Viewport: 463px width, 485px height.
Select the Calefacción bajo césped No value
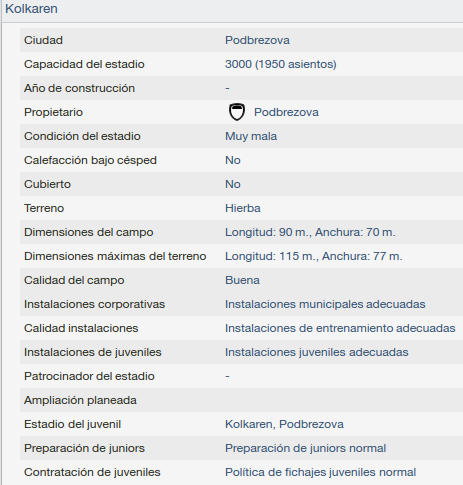point(233,160)
